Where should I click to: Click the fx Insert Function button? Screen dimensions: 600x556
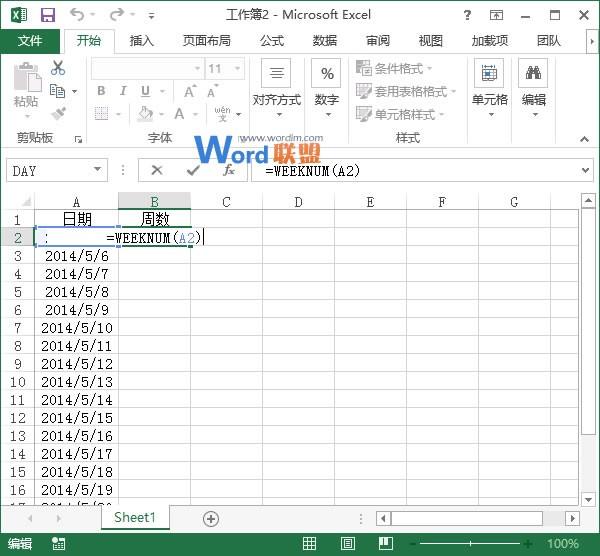(x=229, y=170)
